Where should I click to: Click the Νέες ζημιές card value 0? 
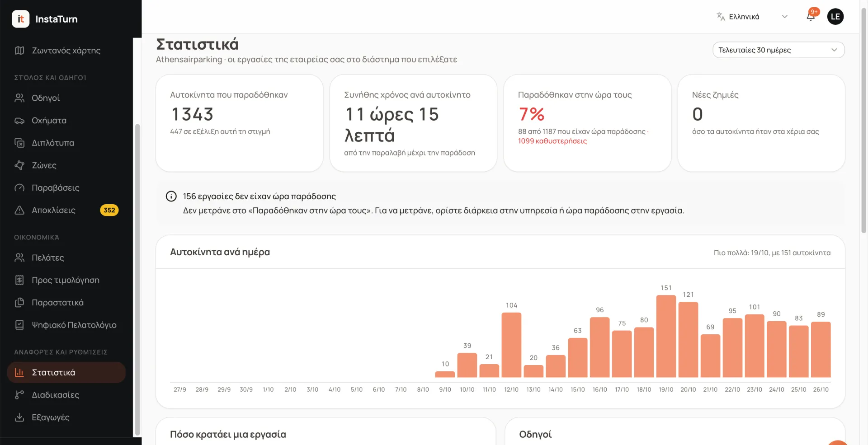(698, 114)
